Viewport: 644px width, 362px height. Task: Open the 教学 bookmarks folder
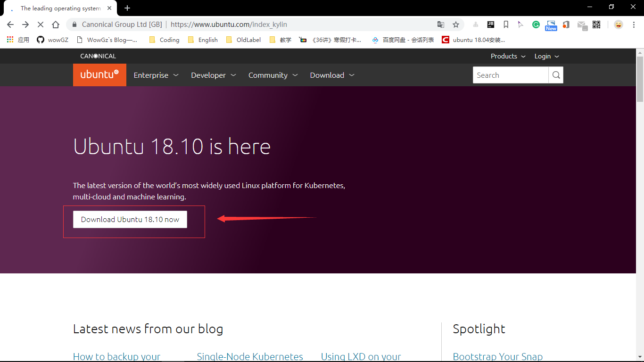[281, 40]
